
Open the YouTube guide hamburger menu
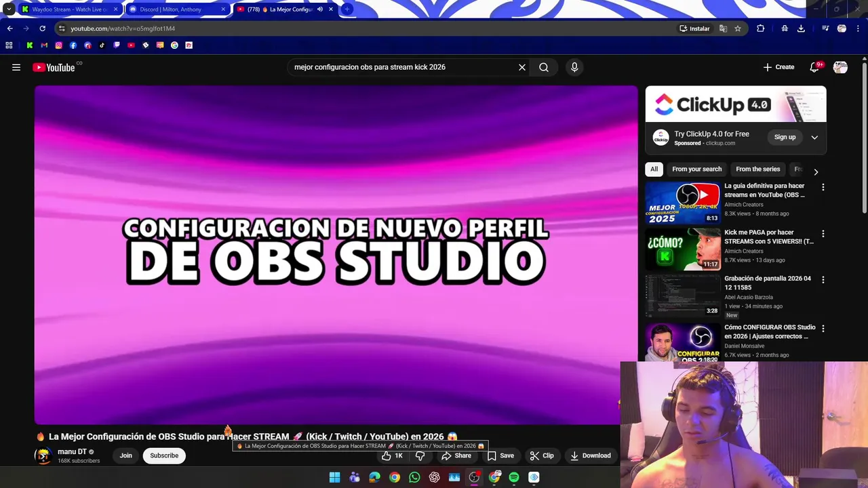pos(16,67)
